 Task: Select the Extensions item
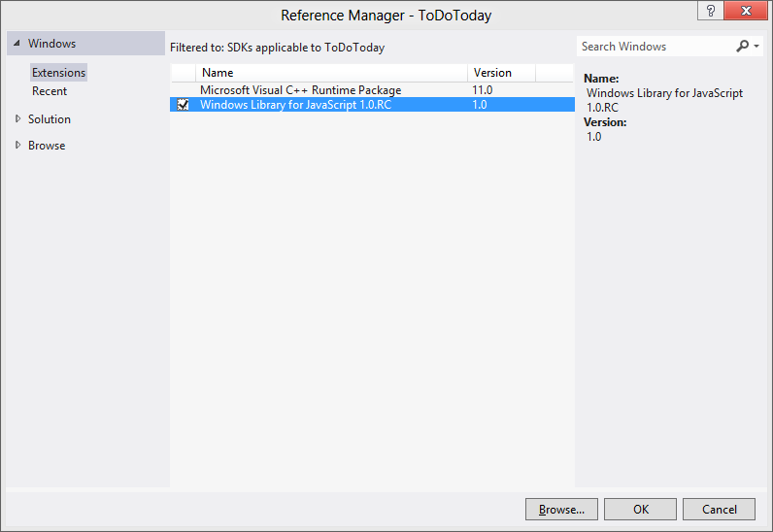tap(58, 73)
